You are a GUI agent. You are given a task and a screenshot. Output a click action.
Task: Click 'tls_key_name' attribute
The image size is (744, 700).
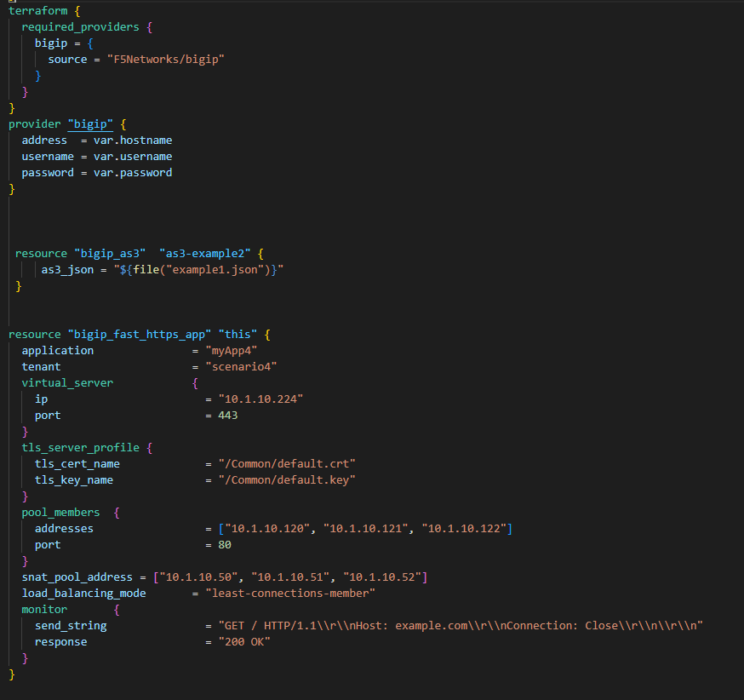click(74, 480)
